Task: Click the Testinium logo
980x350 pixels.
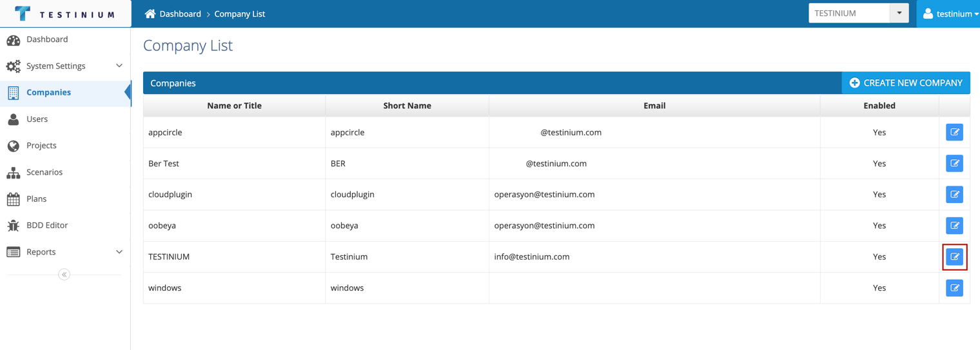Action: 64,14
